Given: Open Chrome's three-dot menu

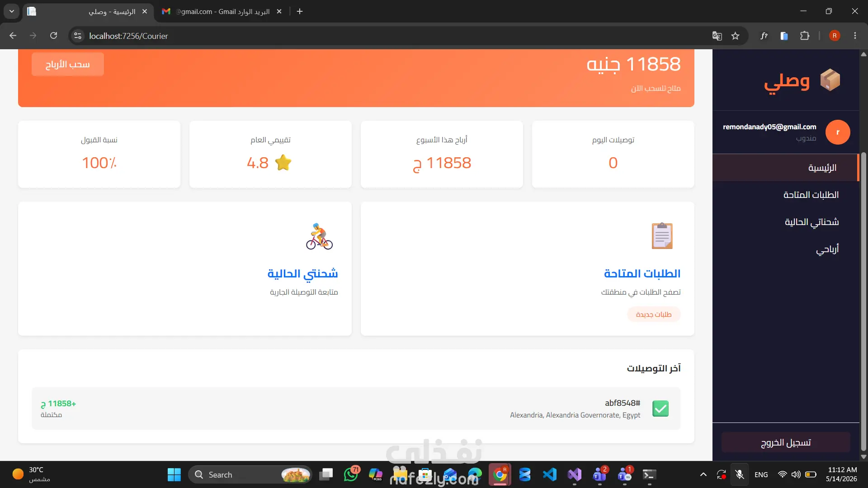Looking at the screenshot, I should pyautogui.click(x=855, y=36).
